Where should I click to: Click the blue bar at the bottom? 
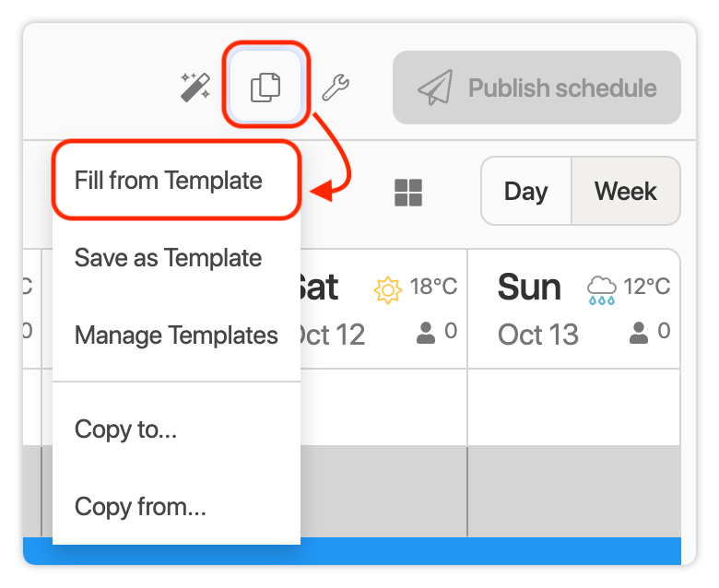click(490, 551)
